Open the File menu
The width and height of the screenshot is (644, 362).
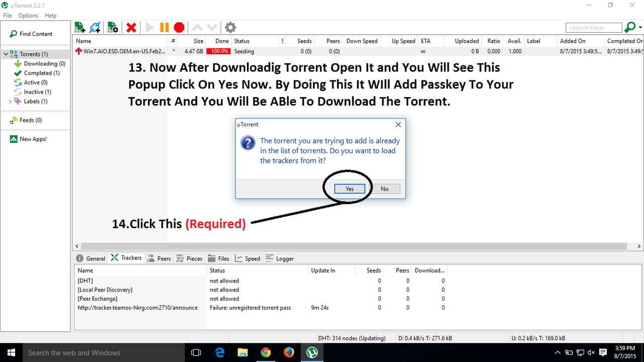(x=8, y=16)
